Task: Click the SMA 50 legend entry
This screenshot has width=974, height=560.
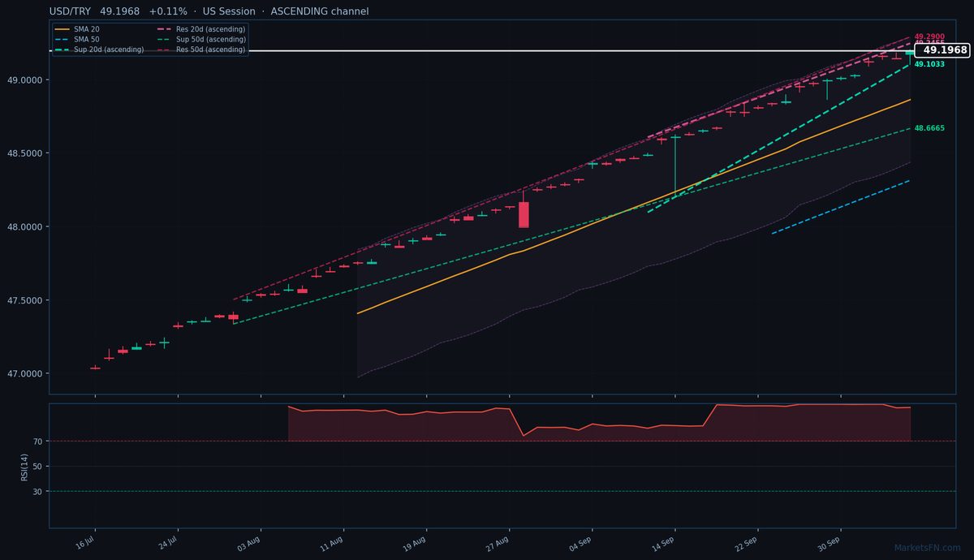Action: (77, 39)
